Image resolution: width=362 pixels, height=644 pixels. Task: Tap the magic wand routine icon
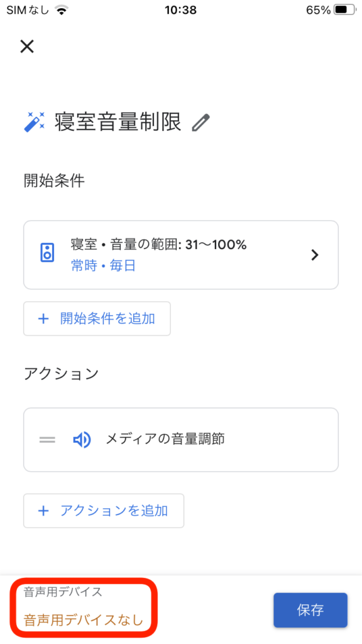coord(35,122)
